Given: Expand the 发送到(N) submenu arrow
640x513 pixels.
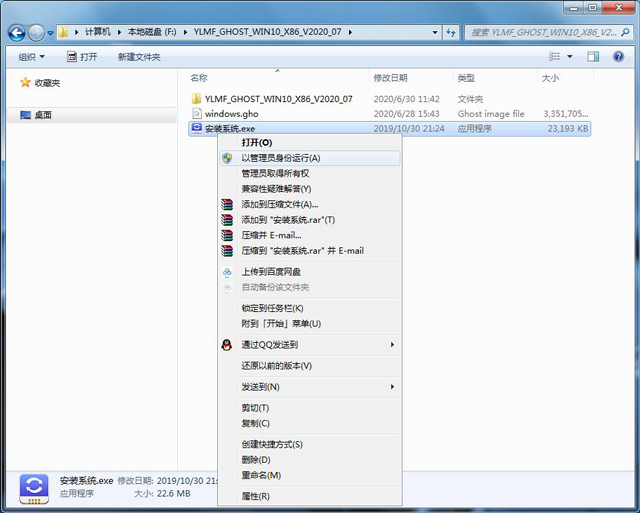Looking at the screenshot, I should tap(392, 387).
